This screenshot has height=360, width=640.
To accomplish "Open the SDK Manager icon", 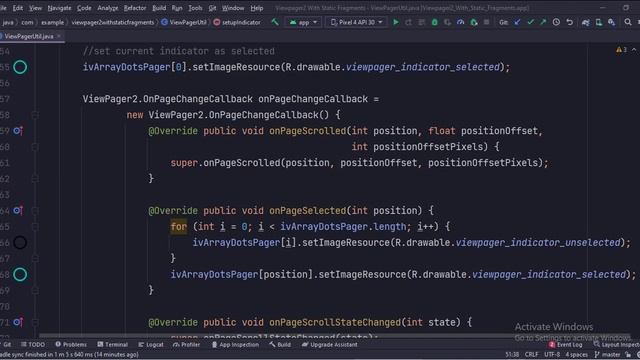I will [x=611, y=22].
